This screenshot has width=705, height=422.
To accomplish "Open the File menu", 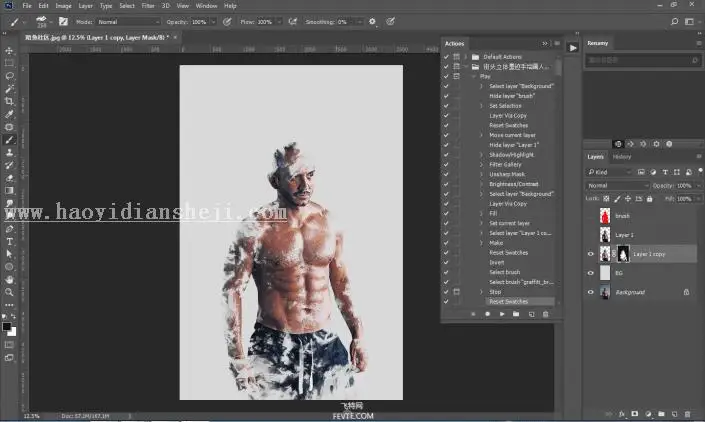I will [x=27, y=6].
